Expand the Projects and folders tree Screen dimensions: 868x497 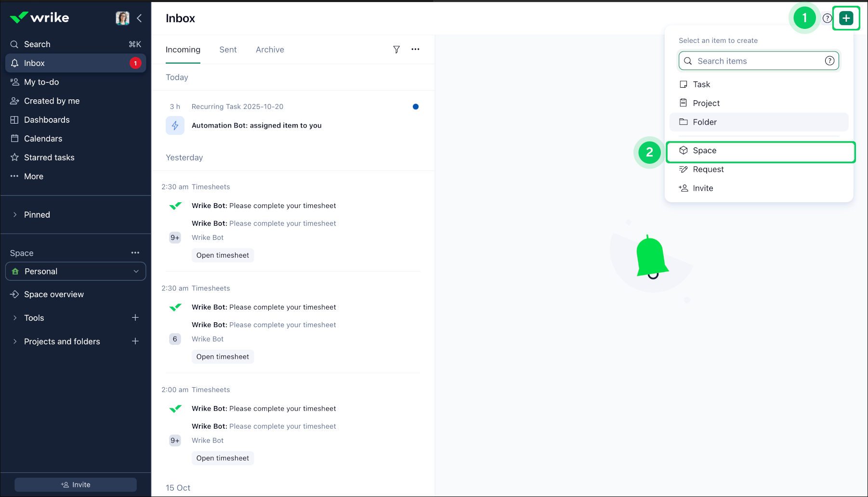coord(15,341)
